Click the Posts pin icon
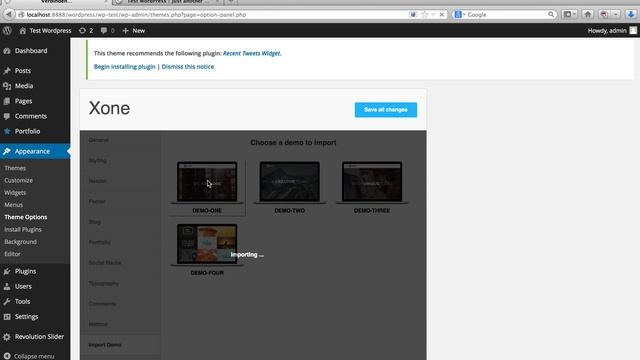640x360 pixels. pos(7,71)
